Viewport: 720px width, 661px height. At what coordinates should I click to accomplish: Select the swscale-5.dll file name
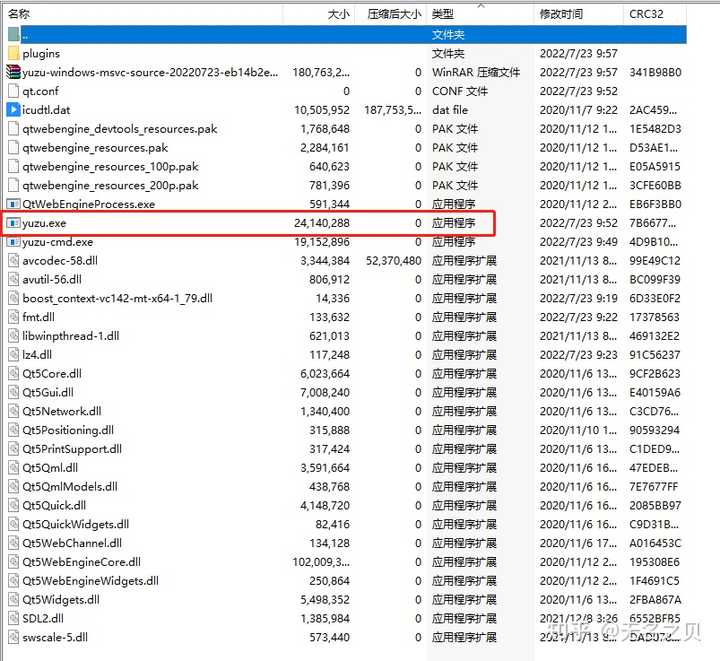tap(55, 637)
